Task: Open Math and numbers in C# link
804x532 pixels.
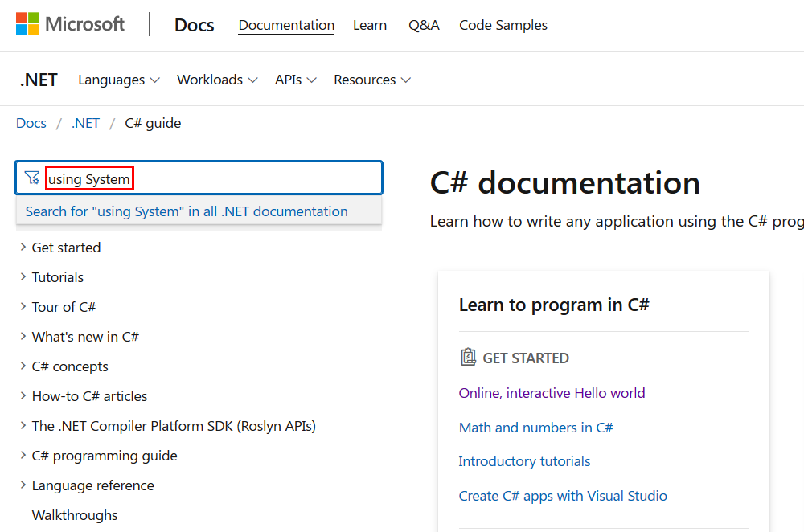Action: click(x=535, y=428)
